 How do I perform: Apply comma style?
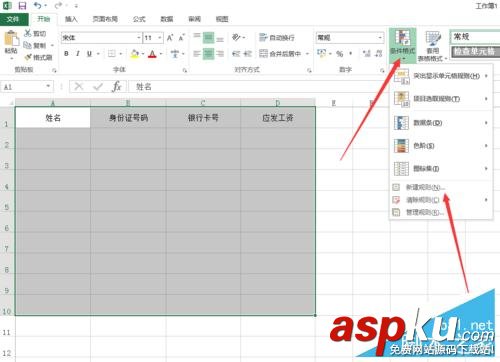click(x=350, y=53)
